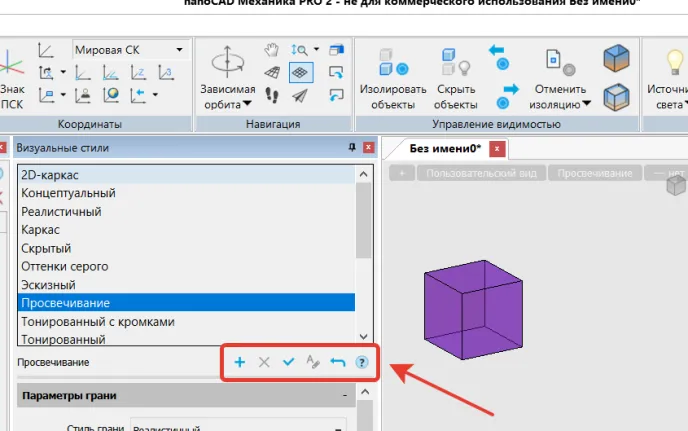The width and height of the screenshot is (688, 431).
Task: Collapse the Параметры грани section
Action: pyautogui.click(x=344, y=396)
